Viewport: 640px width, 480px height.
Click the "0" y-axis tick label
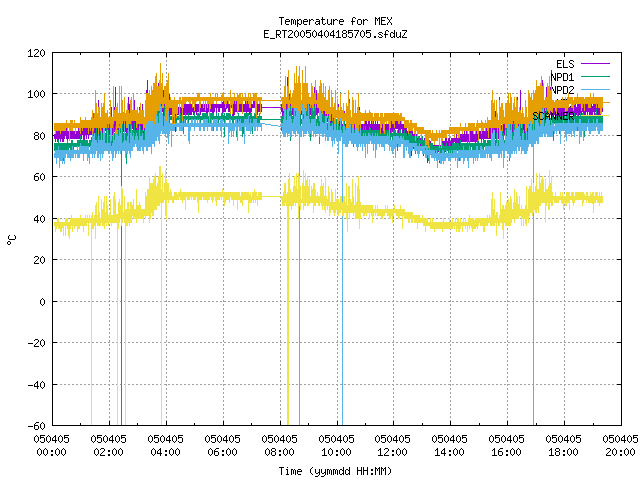(42, 302)
